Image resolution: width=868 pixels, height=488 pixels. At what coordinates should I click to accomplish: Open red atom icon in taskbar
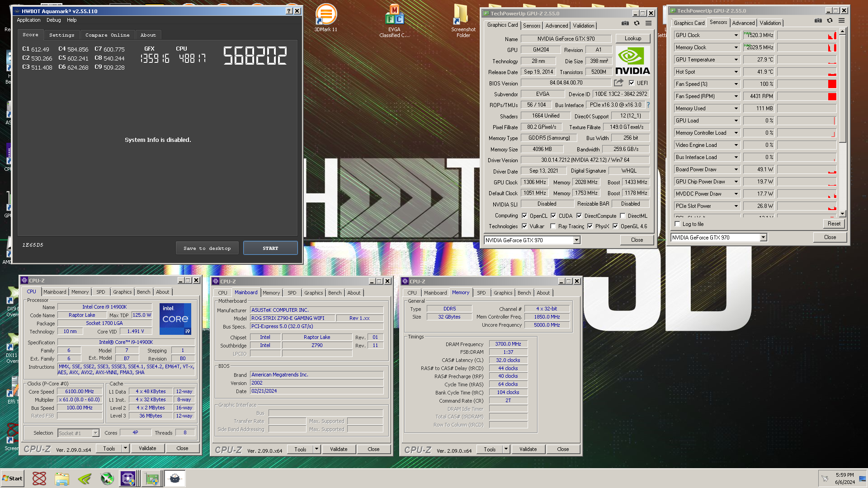39,479
